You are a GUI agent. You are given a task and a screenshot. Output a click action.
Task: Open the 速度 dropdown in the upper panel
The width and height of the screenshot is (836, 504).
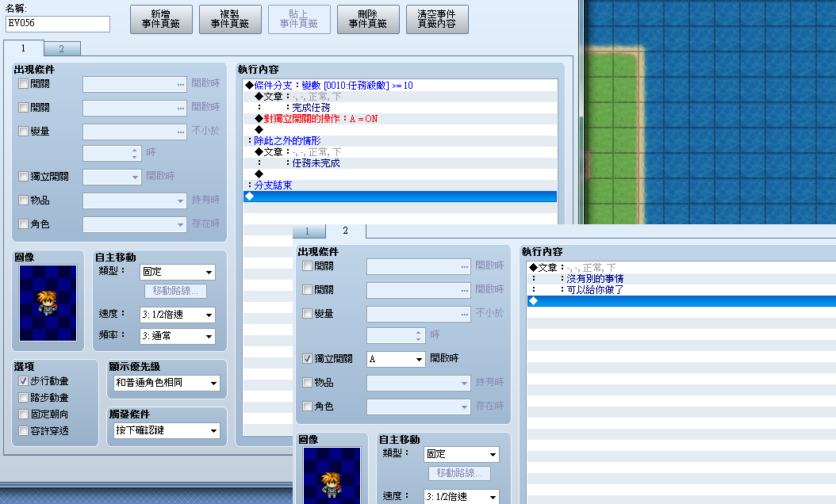pos(178,315)
